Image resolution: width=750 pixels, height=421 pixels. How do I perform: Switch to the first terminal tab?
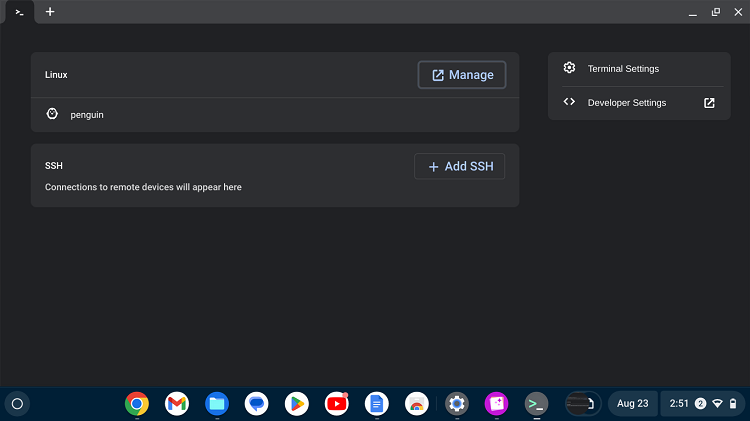19,12
